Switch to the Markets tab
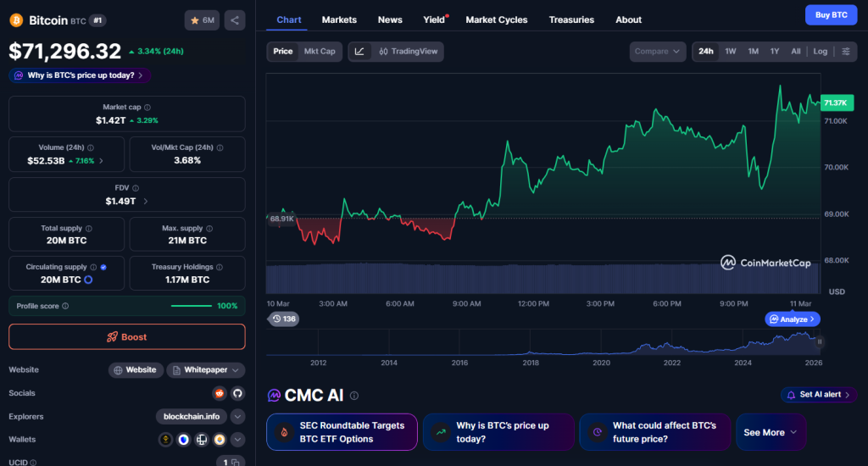Screen dimensions: 868x466 click(339, 19)
